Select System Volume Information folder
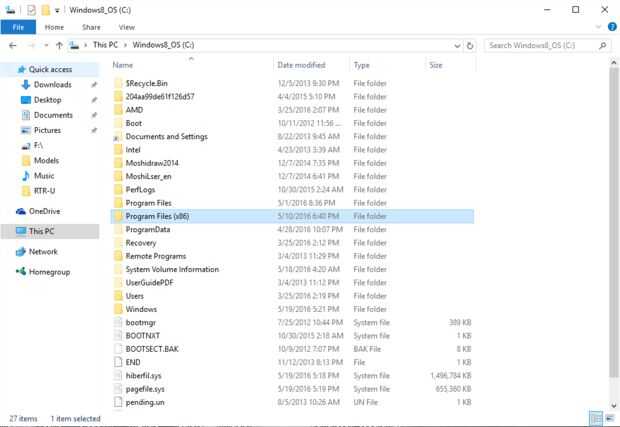The image size is (620, 427). coord(172,270)
